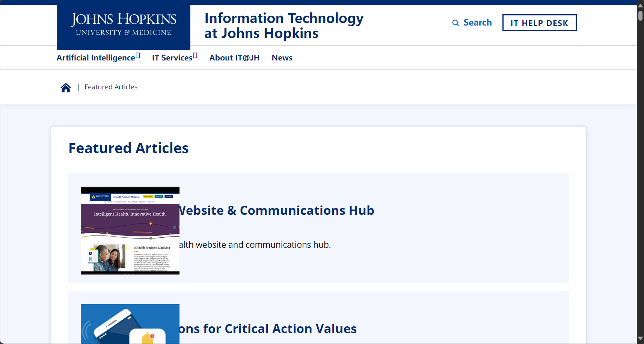Click the scrollbar up arrow

(x=640, y=6)
